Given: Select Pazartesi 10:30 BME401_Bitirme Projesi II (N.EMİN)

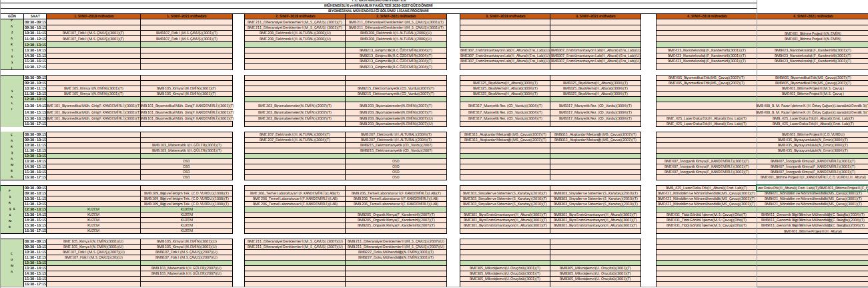Looking at the screenshot, I should [x=812, y=33].
